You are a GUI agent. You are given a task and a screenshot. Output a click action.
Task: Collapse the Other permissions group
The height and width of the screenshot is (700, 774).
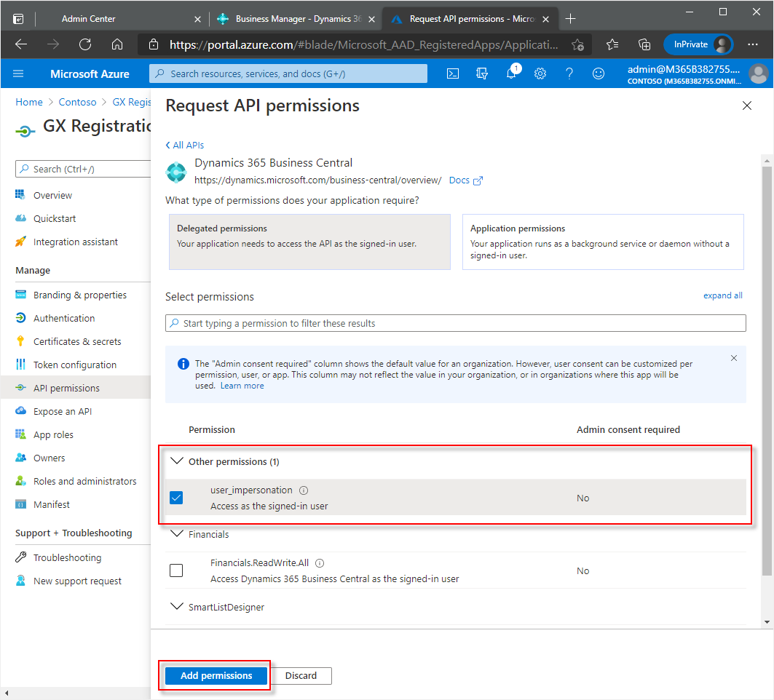pyautogui.click(x=176, y=461)
